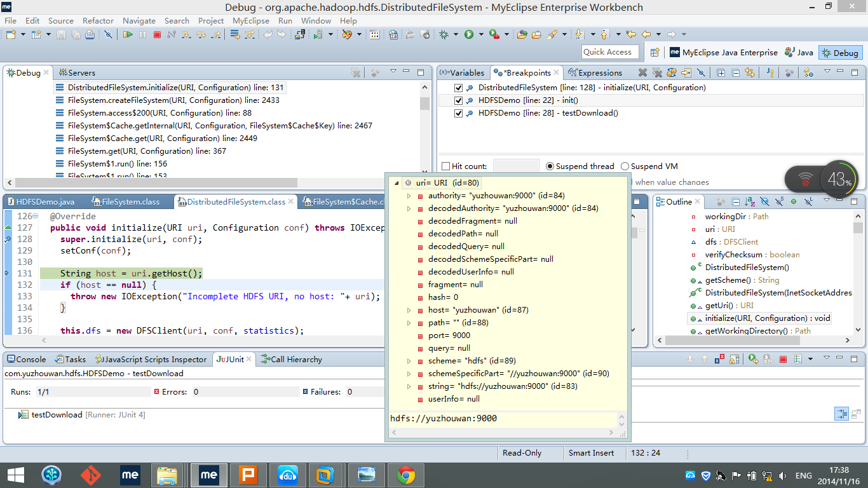This screenshot has height=488, width=868.
Task: Skip All Breakpoints in the Breakpoints view
Action: tap(701, 72)
